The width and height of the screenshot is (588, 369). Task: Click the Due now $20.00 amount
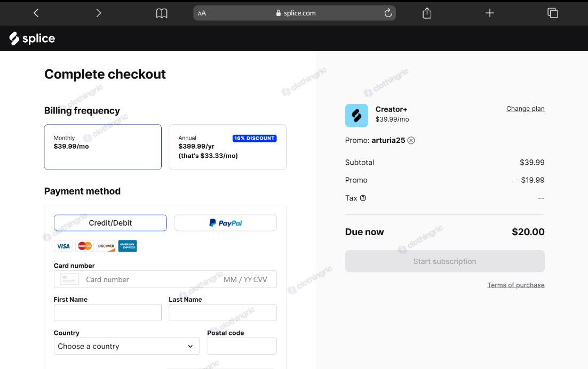pyautogui.click(x=528, y=232)
